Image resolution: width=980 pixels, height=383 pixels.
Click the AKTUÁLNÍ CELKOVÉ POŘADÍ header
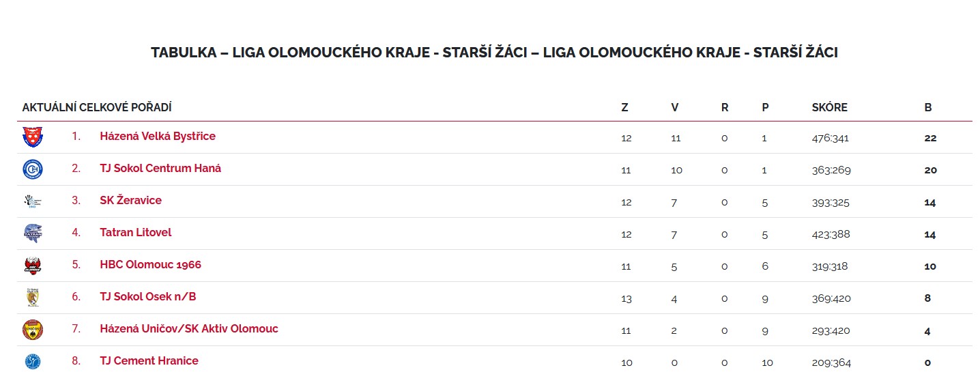click(97, 108)
